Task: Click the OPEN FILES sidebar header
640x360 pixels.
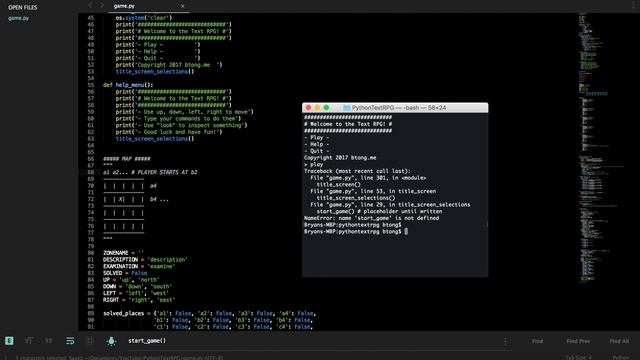Action: [22, 7]
